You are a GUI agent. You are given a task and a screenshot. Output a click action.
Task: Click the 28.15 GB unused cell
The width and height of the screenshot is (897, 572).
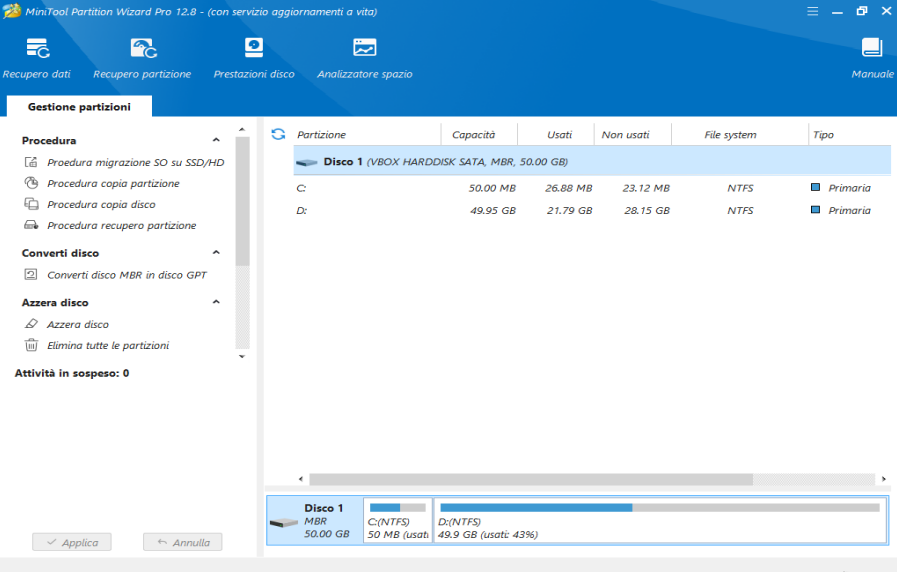click(647, 210)
